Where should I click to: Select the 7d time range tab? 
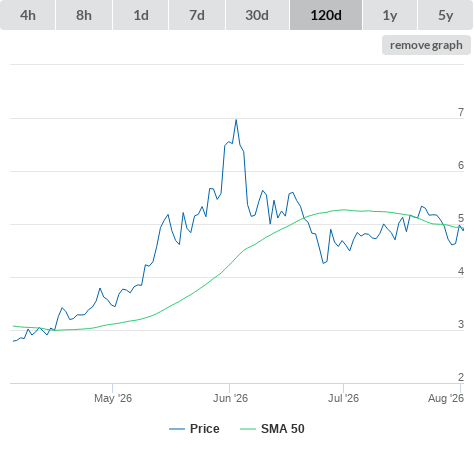[197, 15]
